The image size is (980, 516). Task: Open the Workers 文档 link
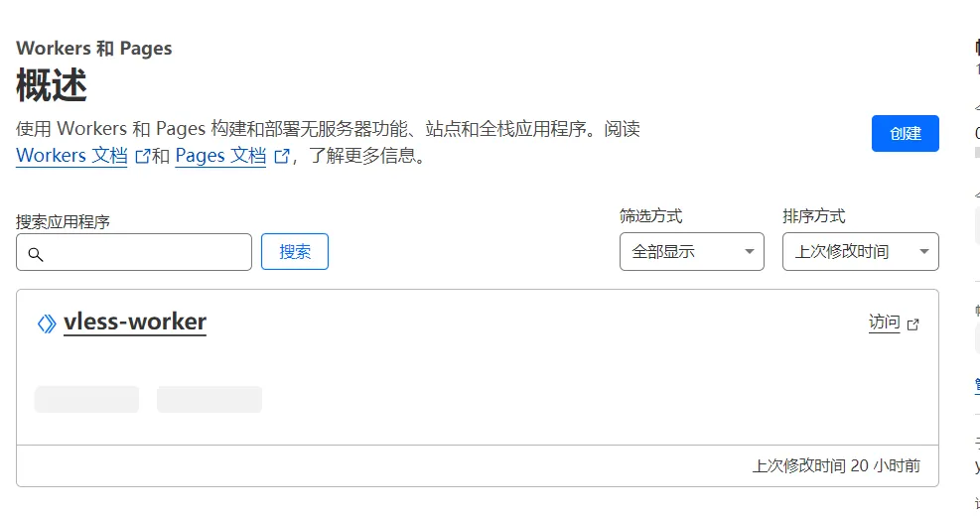point(71,156)
